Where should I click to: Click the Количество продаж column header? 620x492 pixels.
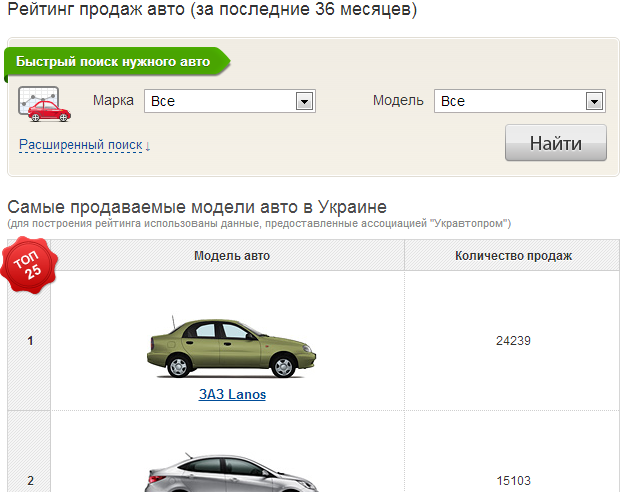pyautogui.click(x=513, y=256)
